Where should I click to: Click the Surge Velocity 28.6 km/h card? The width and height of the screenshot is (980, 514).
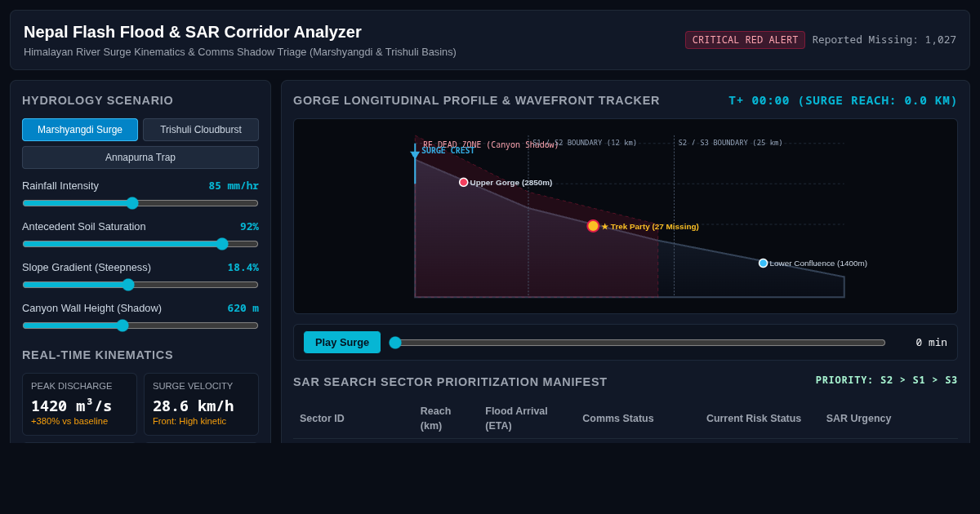pos(201,404)
